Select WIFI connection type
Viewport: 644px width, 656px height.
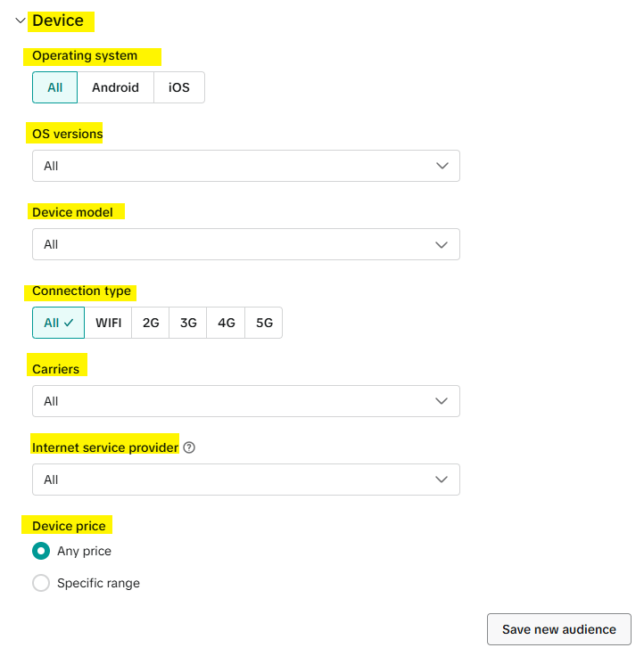tap(109, 323)
